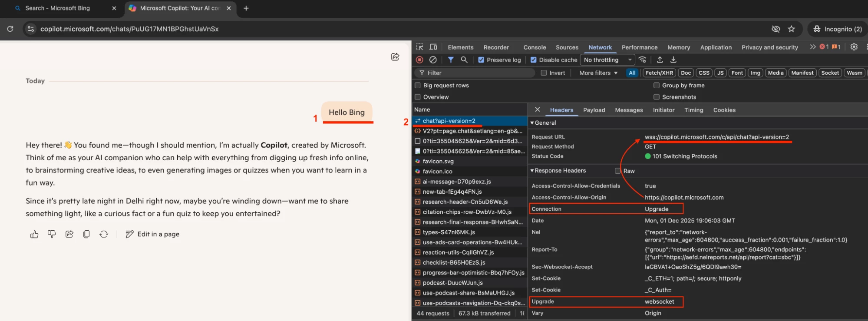Activate the DevTools inspect element icon

tap(419, 47)
